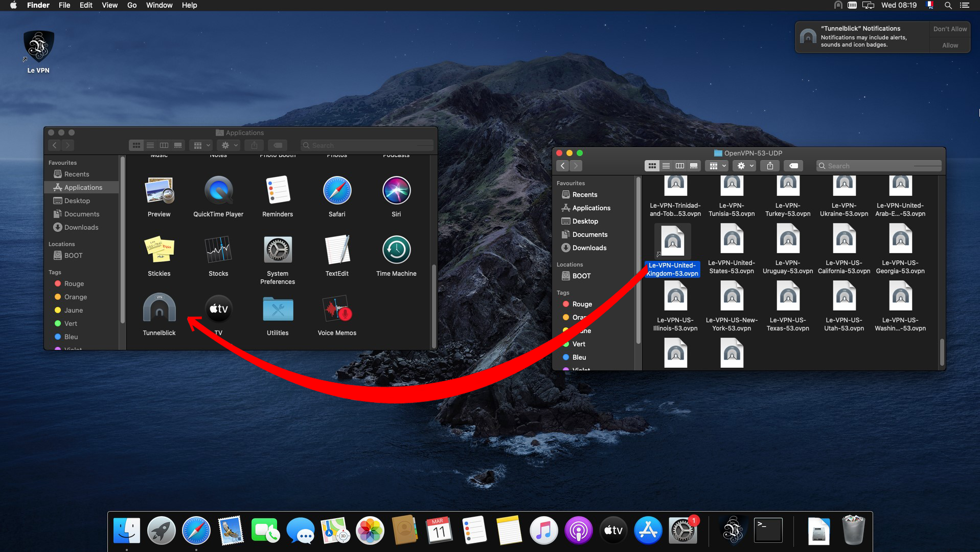
Task: Switch Applications window to list view
Action: [150, 145]
